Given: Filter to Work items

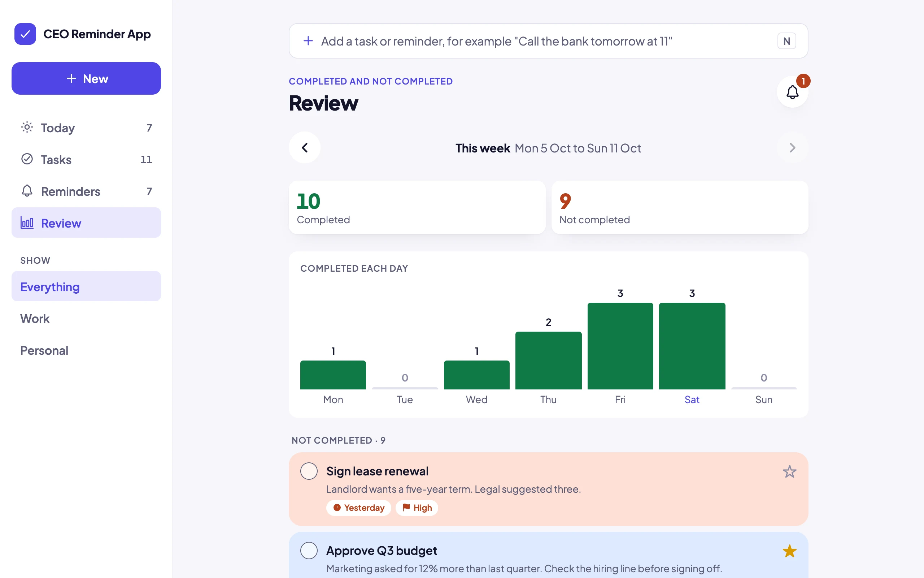Looking at the screenshot, I should pyautogui.click(x=86, y=318).
